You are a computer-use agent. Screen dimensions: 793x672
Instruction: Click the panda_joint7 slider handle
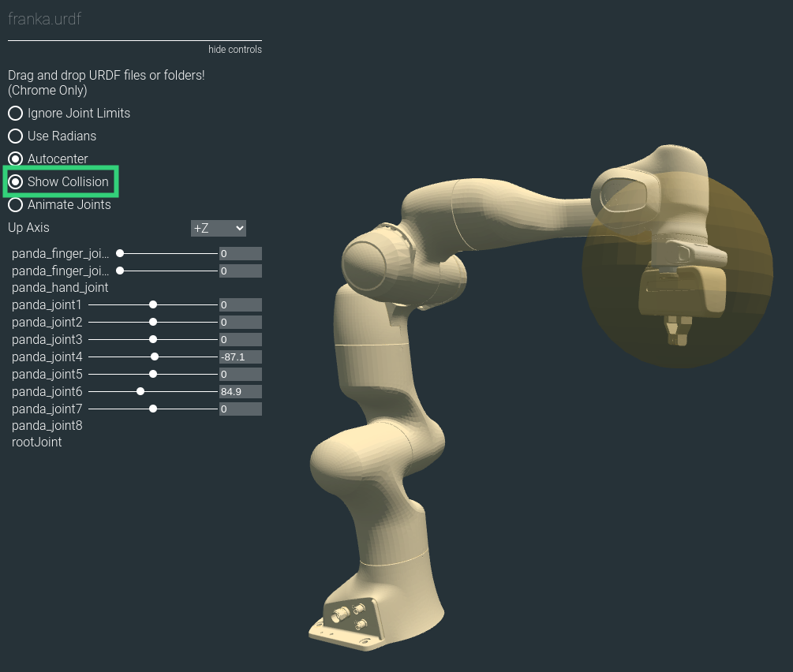pos(152,409)
